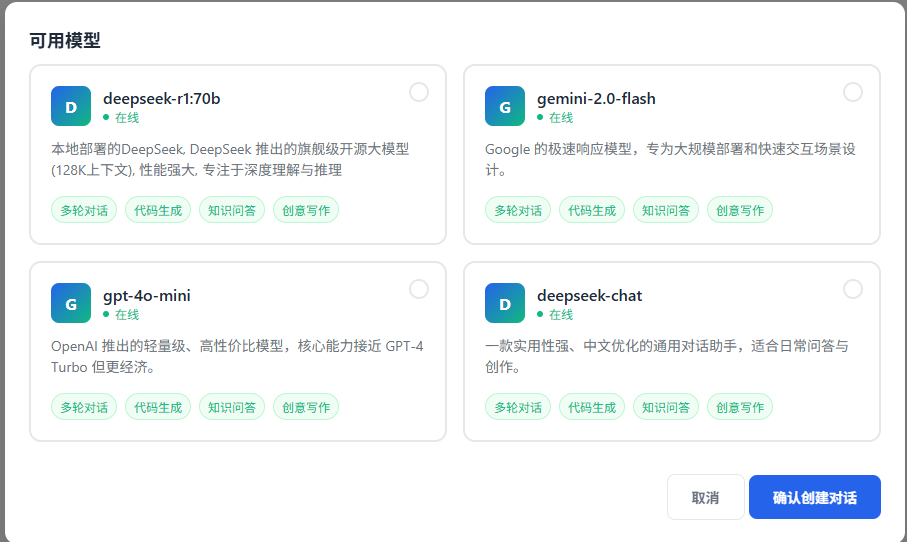Click 代码生成 tag in gpt-4o-mini card
Screen dimensions: 907x542
[158, 407]
